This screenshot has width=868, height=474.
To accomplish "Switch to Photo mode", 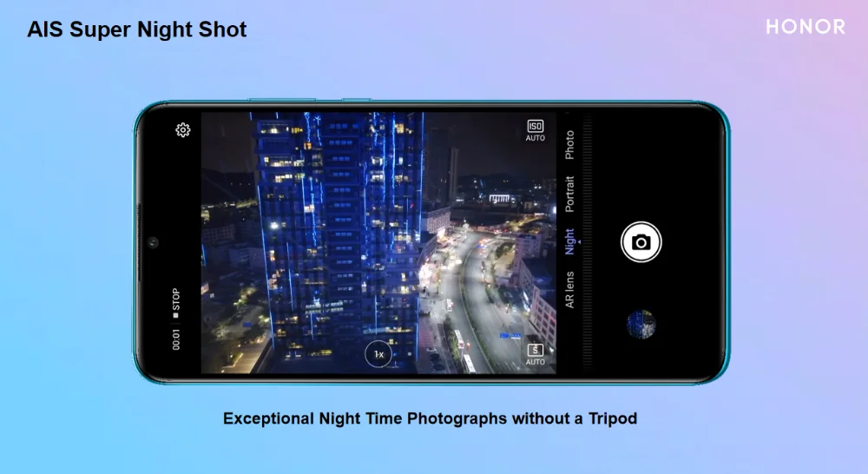I will pyautogui.click(x=569, y=145).
